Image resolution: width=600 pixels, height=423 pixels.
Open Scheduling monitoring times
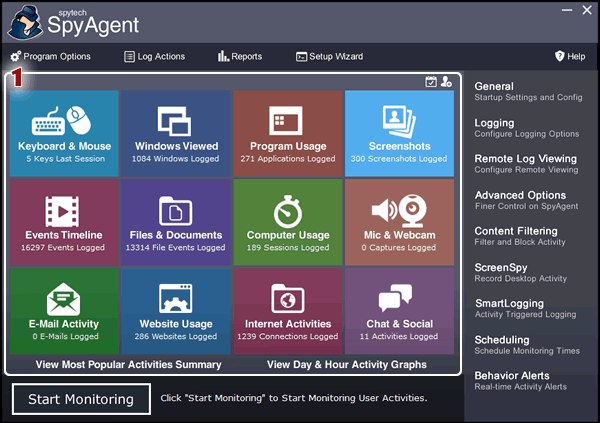click(527, 345)
